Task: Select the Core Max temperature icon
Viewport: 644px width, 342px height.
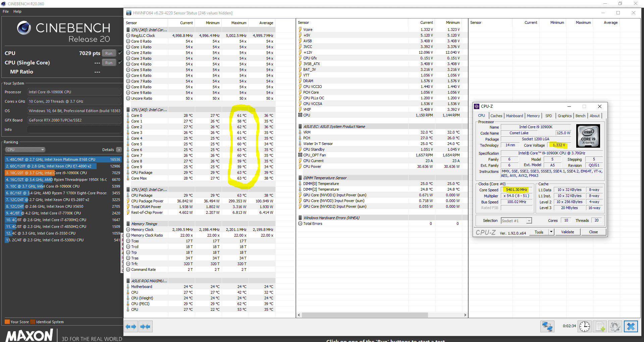Action: coord(128,178)
